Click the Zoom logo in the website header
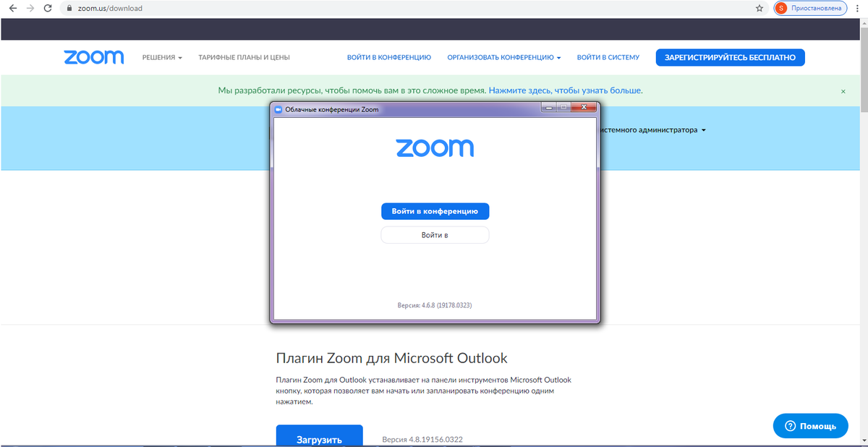 tap(93, 57)
